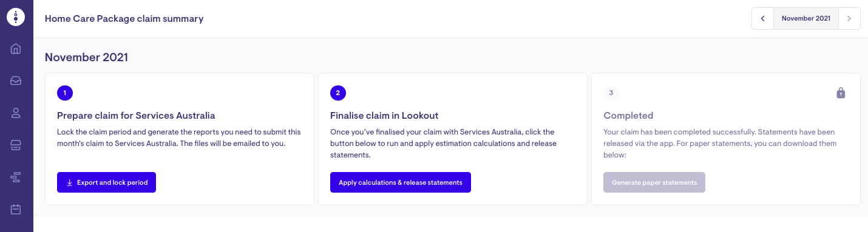Open the Person profile icon in sidebar
Screen dimensions: 868x232
coord(16,113)
